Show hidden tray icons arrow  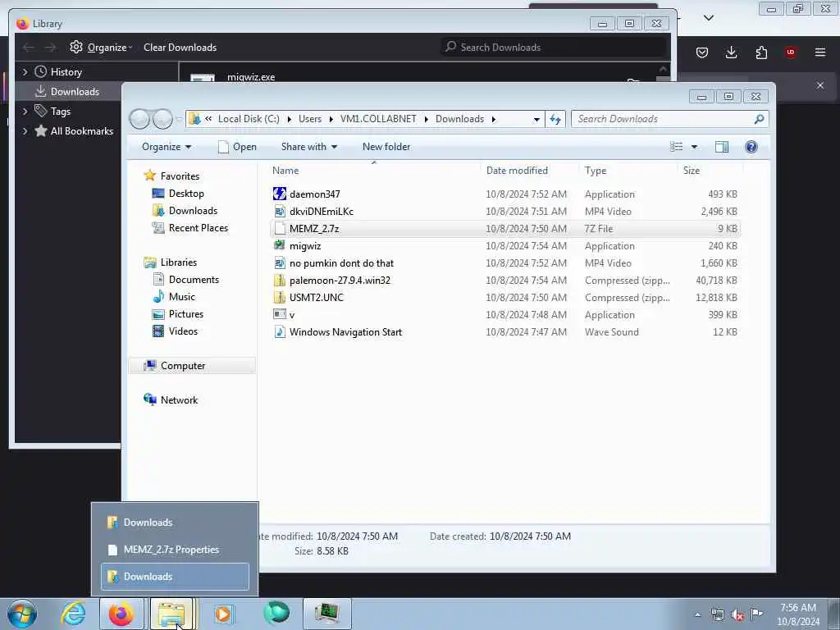(x=697, y=614)
